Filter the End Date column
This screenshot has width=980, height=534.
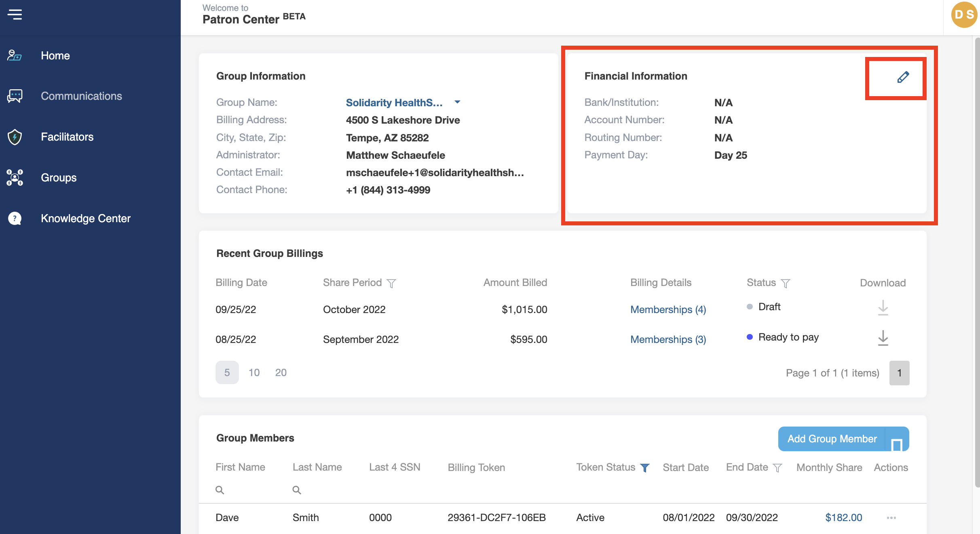point(777,468)
